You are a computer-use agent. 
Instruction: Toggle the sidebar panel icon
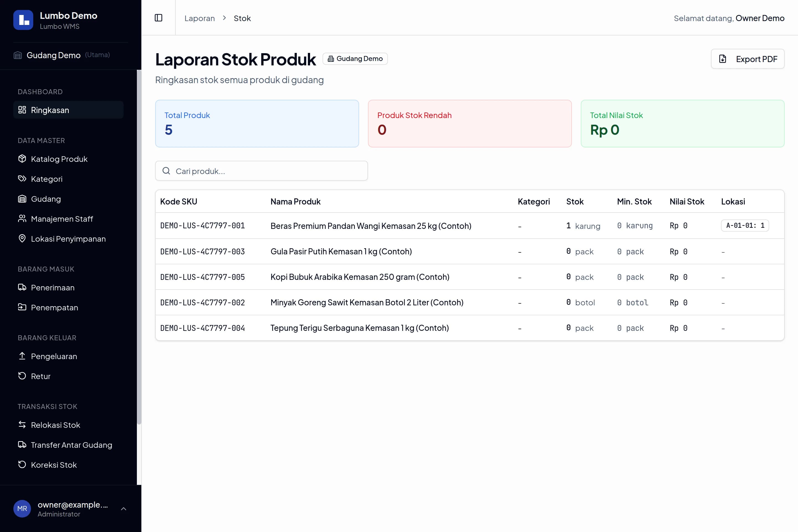pos(158,18)
